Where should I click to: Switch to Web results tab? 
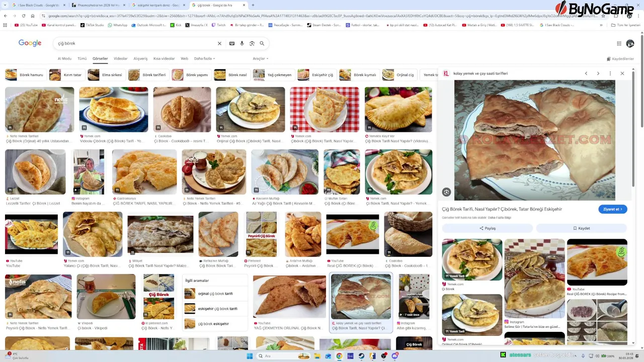point(184,59)
